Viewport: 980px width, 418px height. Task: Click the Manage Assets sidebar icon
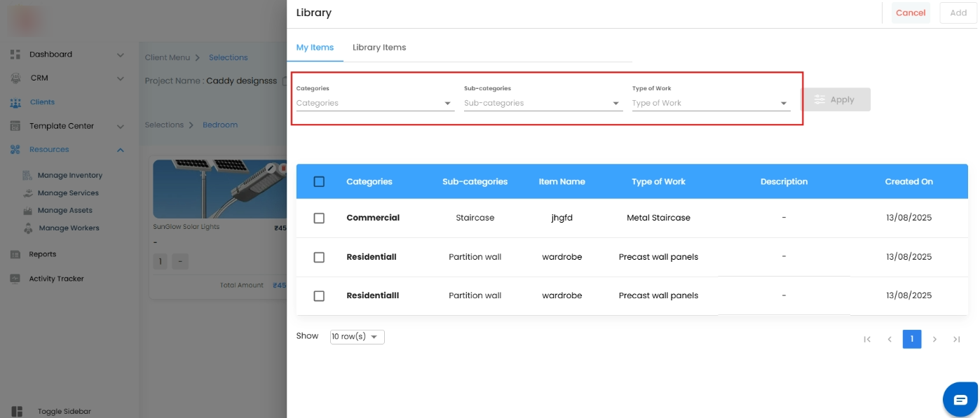tap(28, 210)
